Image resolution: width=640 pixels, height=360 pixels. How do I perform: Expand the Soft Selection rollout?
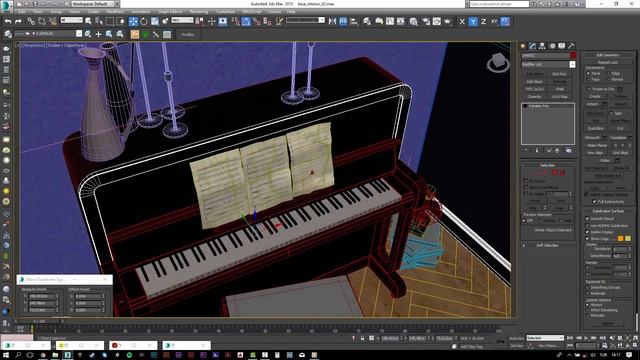(547, 245)
